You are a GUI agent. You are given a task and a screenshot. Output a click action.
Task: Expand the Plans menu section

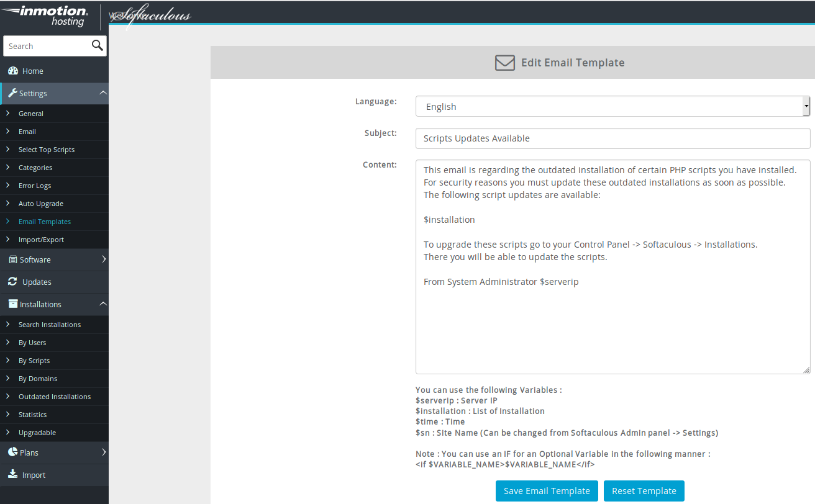104,452
